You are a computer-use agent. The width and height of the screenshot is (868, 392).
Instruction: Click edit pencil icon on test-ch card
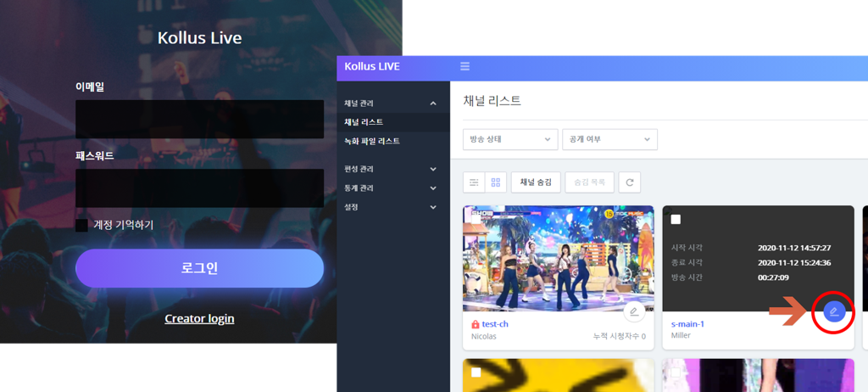tap(633, 312)
